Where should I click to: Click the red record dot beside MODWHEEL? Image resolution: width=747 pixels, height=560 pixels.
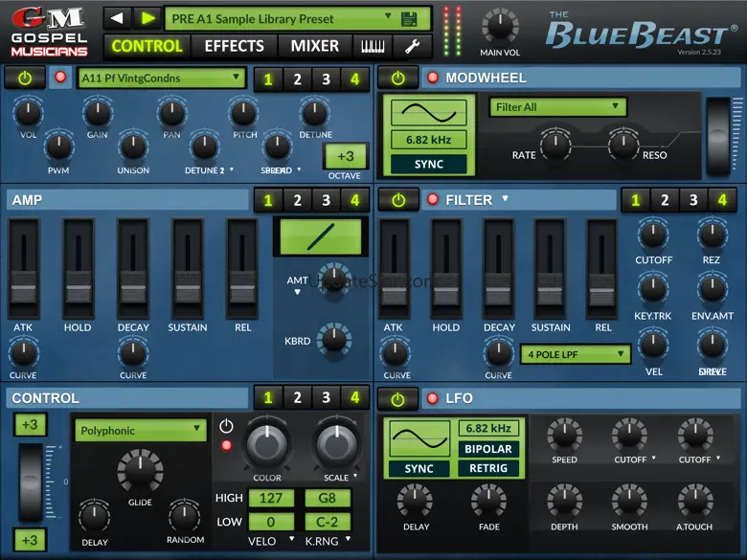(433, 78)
